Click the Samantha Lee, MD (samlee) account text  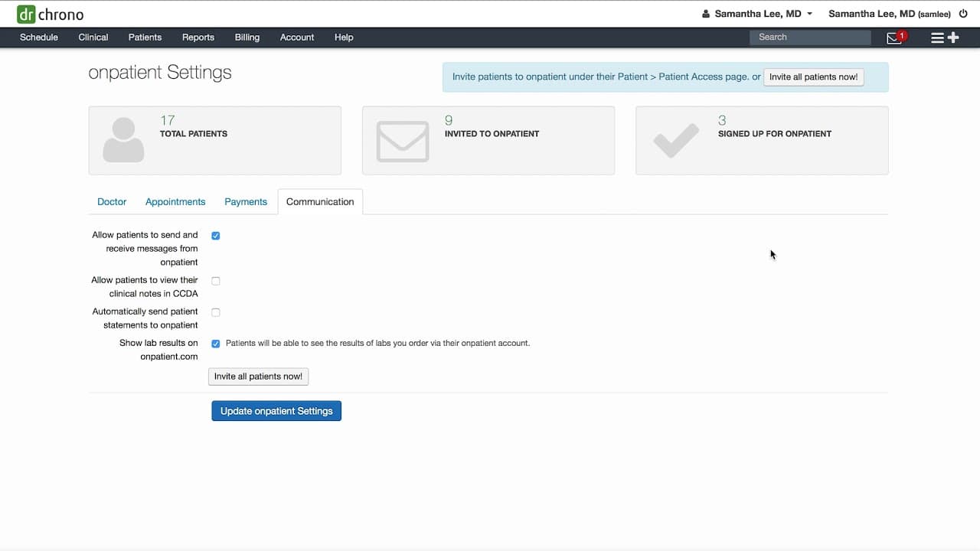[x=890, y=14]
